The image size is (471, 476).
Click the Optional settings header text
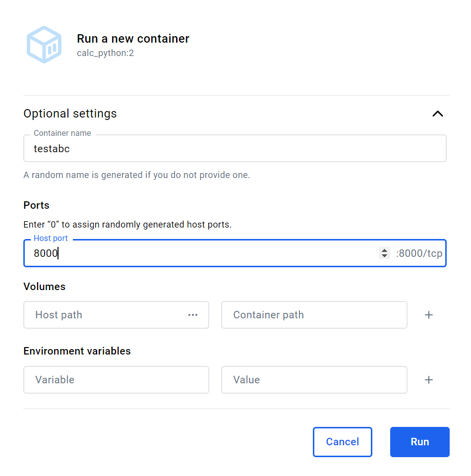tap(70, 114)
